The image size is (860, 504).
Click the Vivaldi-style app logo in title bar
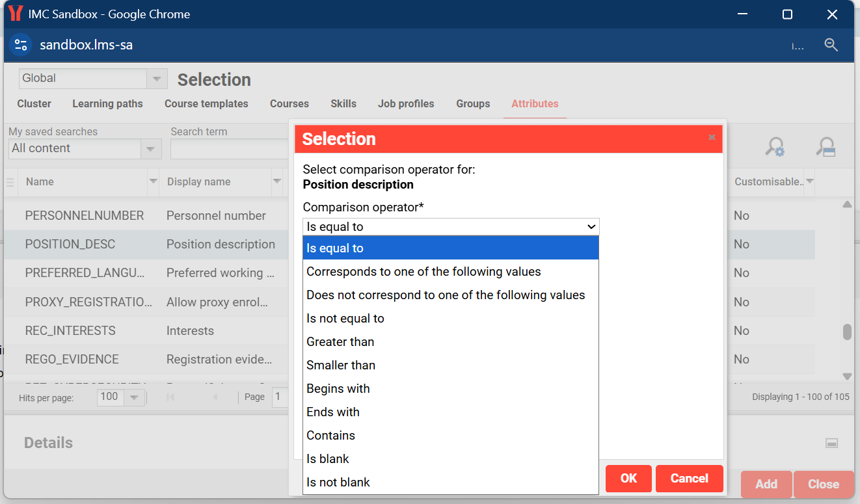(15, 14)
